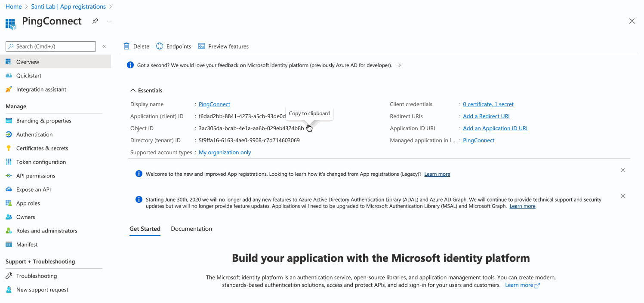This screenshot has width=644, height=303.
Task: Switch to the Documentation tab
Action: (191, 228)
